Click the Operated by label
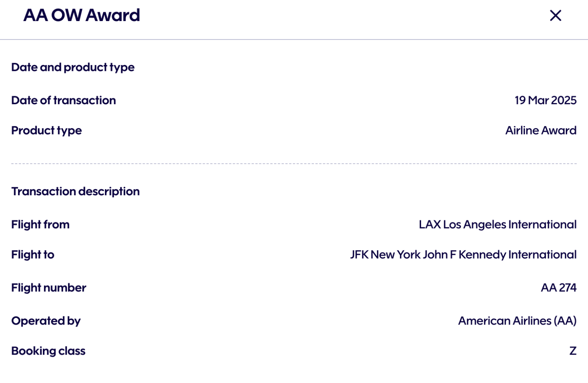 point(46,321)
